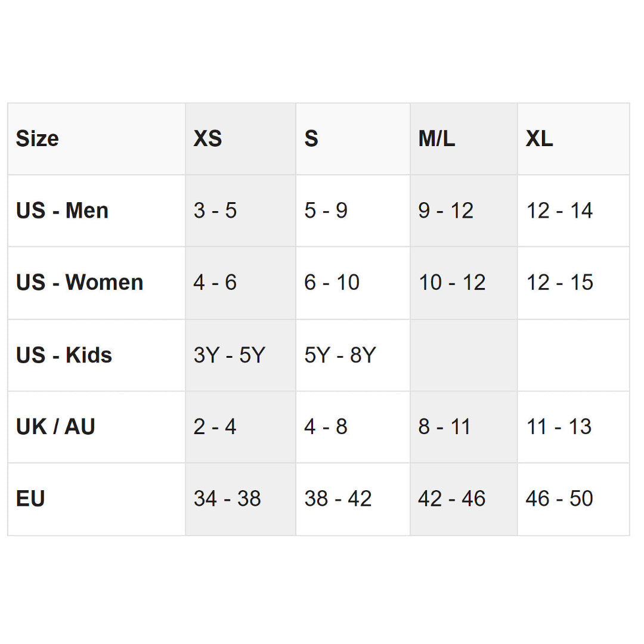Select the UK / AU row label
644x644 pixels.
click(x=55, y=427)
